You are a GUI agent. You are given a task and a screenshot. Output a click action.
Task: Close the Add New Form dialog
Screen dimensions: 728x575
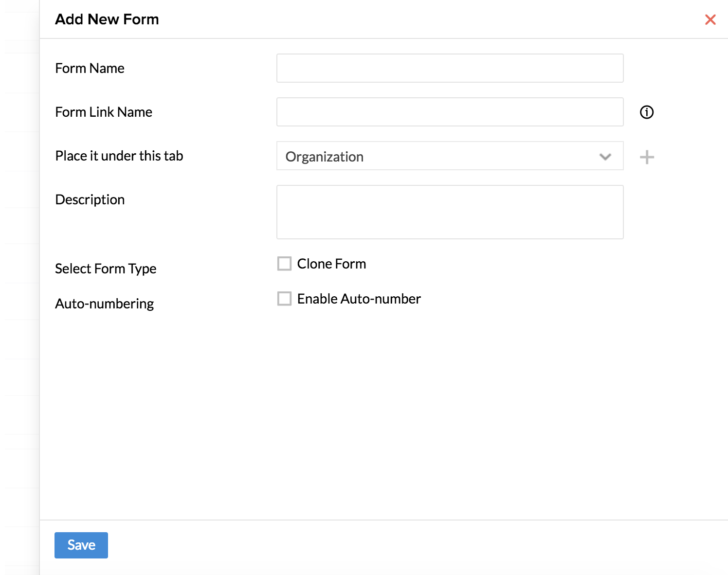[x=710, y=19]
